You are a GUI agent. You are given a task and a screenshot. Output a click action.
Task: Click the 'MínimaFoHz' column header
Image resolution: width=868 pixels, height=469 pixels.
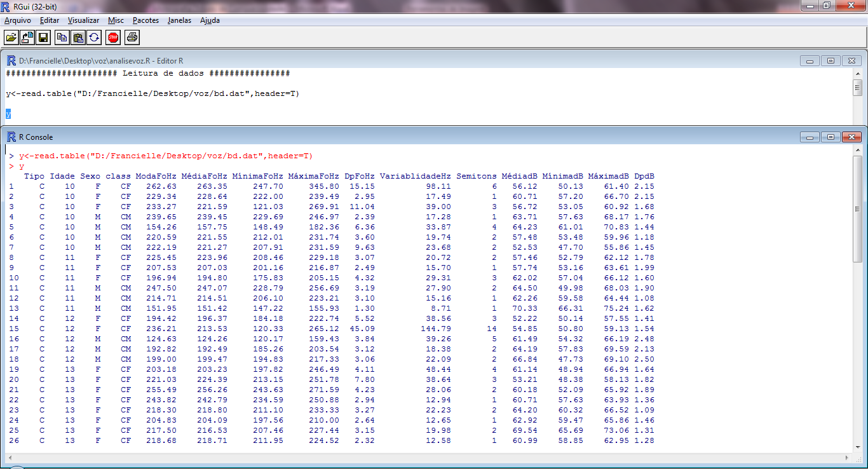click(x=258, y=176)
